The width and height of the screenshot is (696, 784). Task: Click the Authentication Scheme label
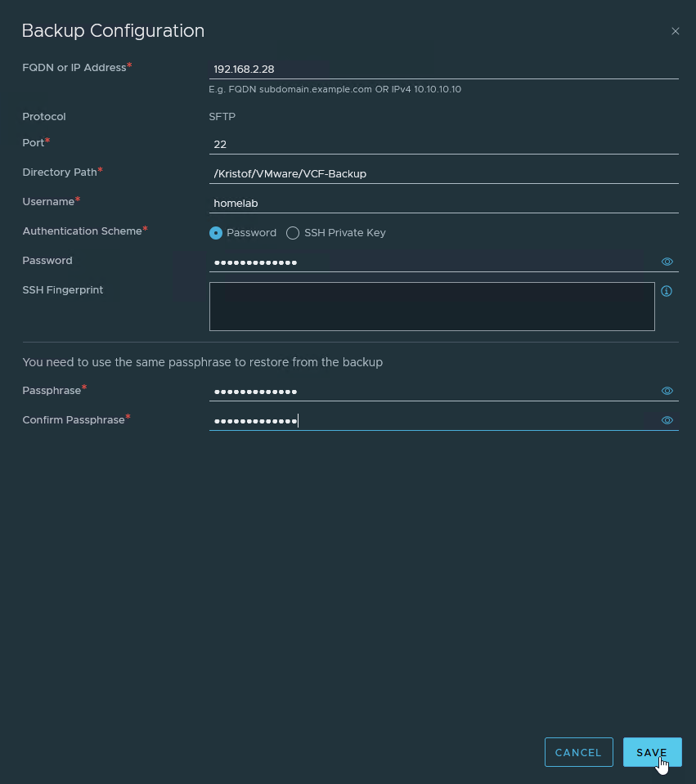pos(82,231)
